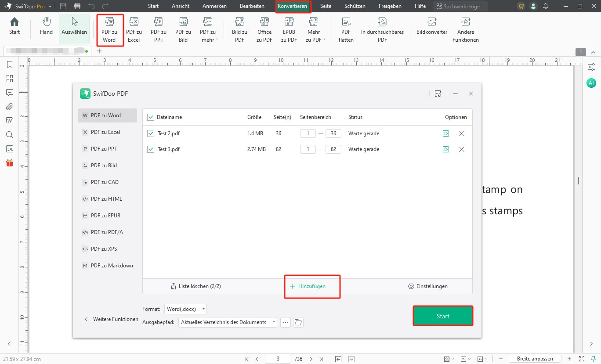The height and width of the screenshot is (364, 601).
Task: Select PDF zu Markdown in dialog sidebar
Action: click(108, 266)
